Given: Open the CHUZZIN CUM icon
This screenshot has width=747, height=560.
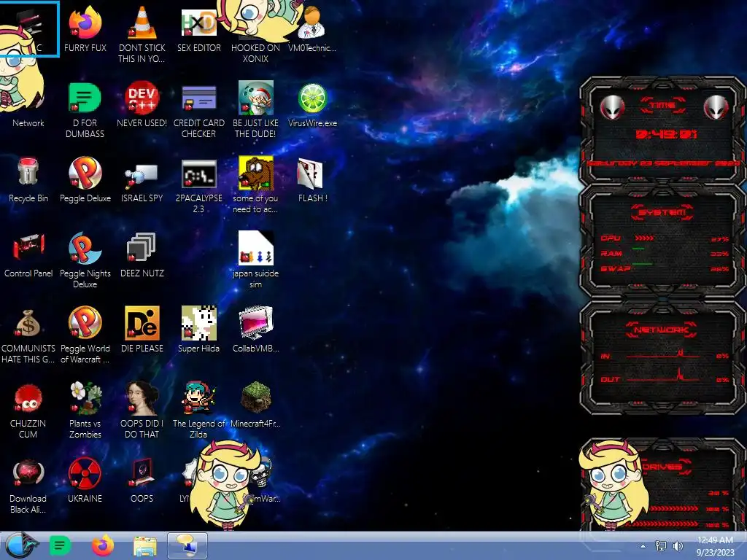Looking at the screenshot, I should click(x=28, y=411).
